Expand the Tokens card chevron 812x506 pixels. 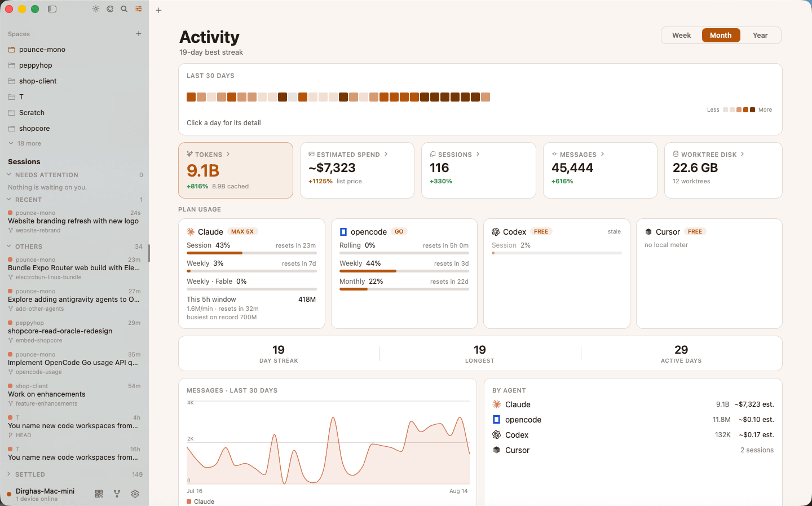tap(228, 154)
